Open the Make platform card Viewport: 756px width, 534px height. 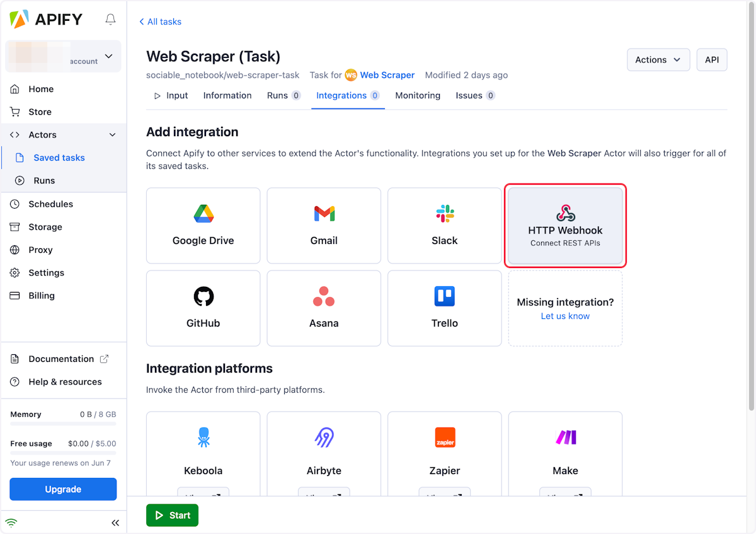coord(565,453)
